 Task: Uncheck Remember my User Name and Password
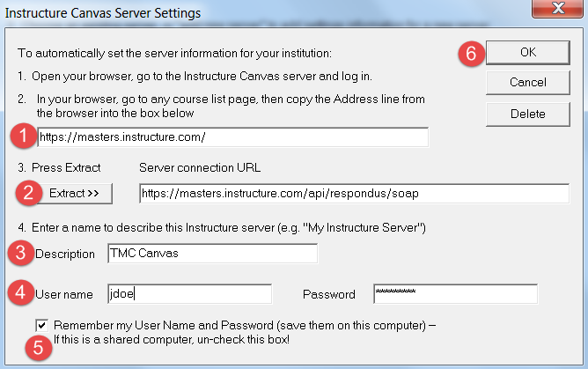click(x=42, y=326)
